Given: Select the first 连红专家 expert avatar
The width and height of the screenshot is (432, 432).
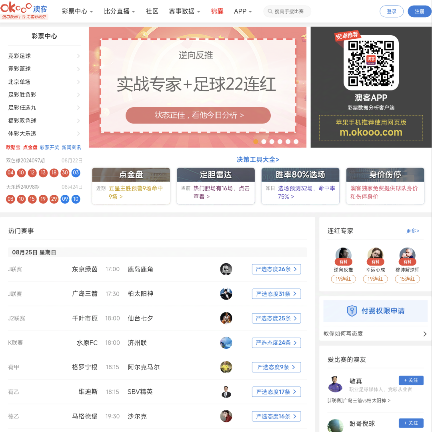Looking at the screenshot, I should click(x=343, y=256).
